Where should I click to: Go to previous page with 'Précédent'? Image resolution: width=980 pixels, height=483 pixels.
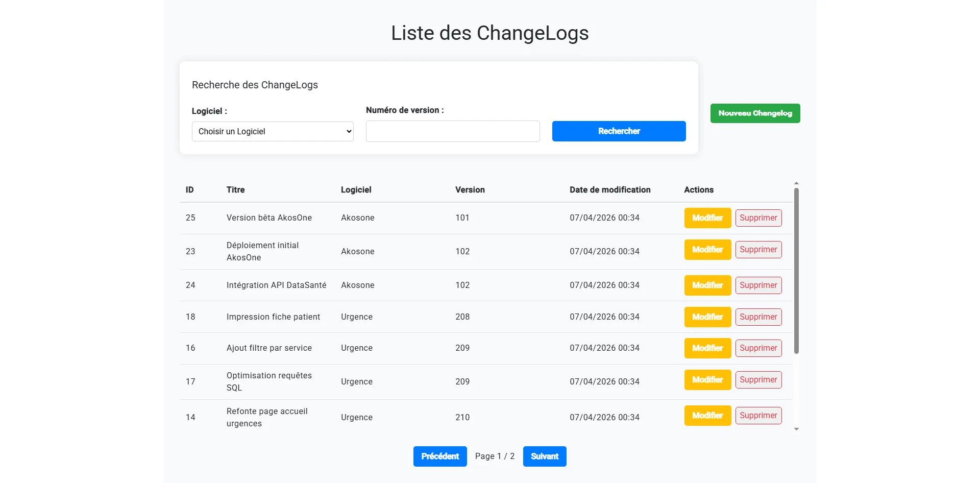click(440, 456)
